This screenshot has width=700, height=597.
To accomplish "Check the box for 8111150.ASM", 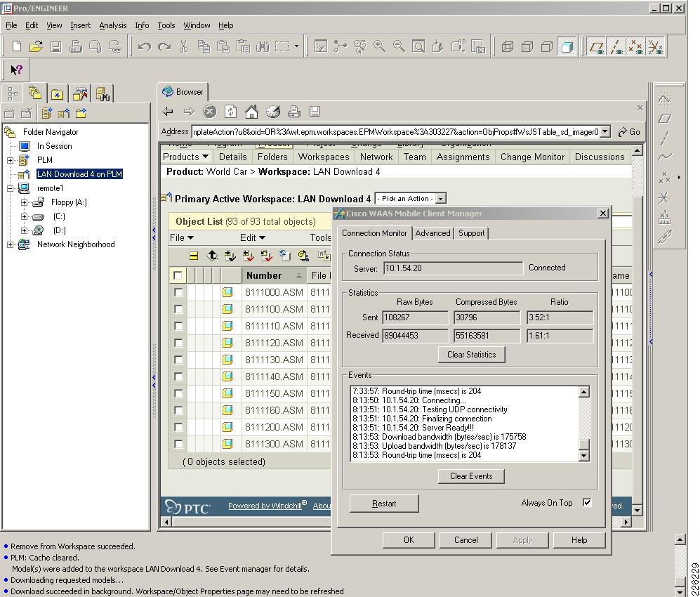I will pos(178,394).
